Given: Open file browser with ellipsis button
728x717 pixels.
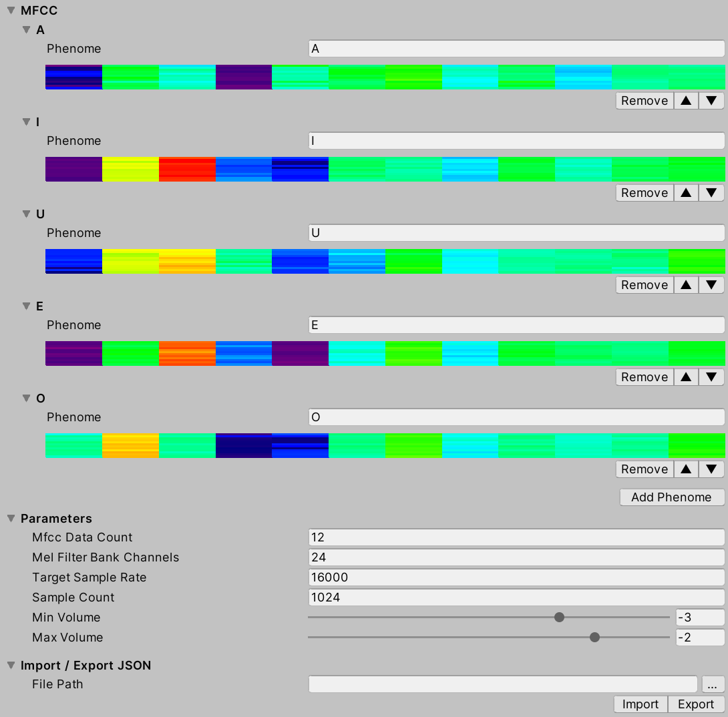Looking at the screenshot, I should point(713,684).
